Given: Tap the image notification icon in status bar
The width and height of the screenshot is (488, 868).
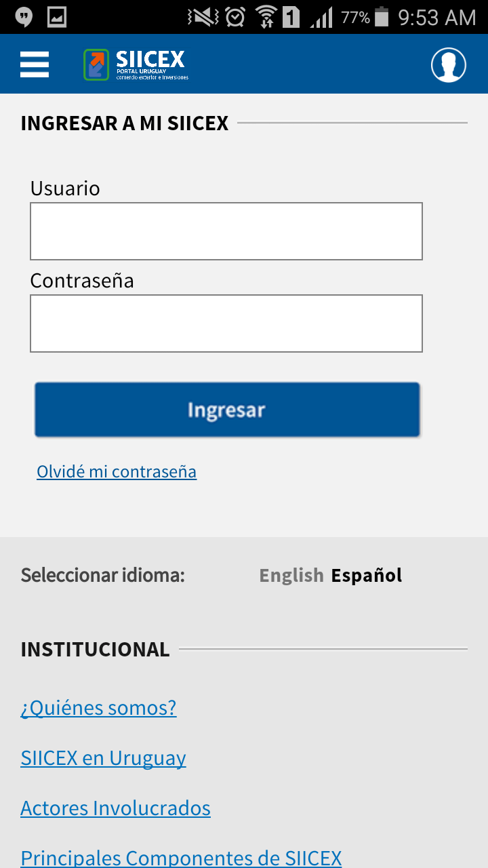Looking at the screenshot, I should 57,17.
